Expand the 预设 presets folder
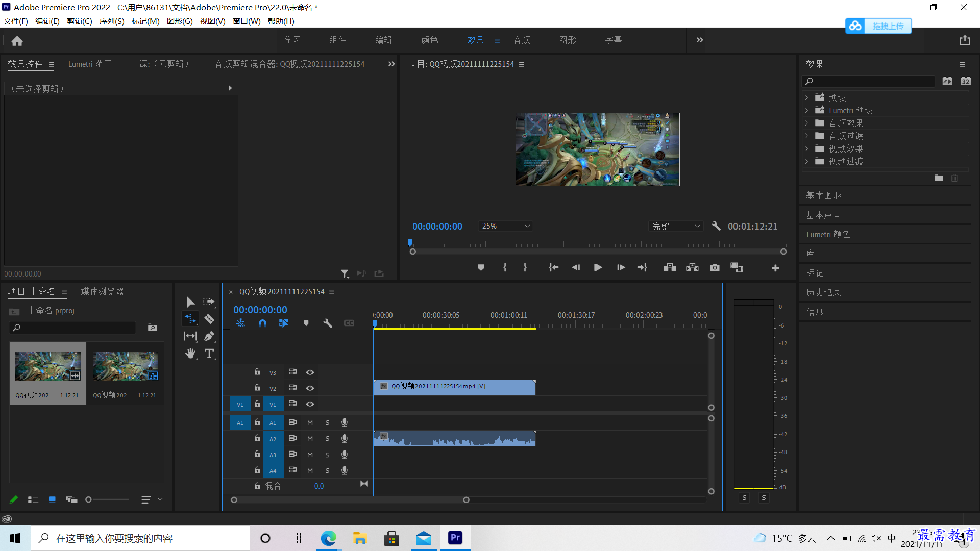 807,97
